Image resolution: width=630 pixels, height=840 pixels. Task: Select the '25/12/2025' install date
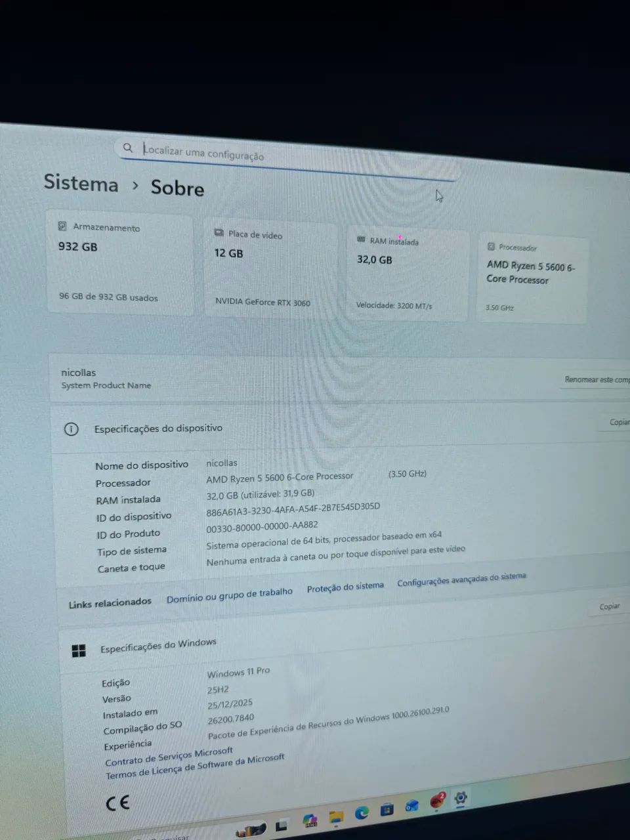pyautogui.click(x=230, y=705)
